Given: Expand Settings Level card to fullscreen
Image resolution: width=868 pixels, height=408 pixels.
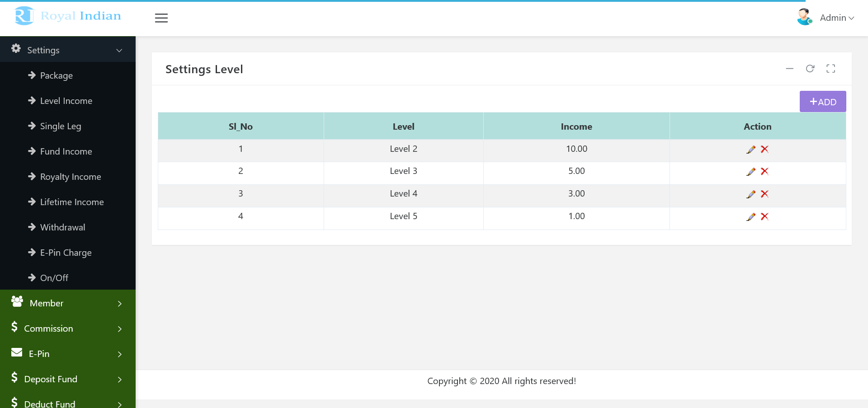Looking at the screenshot, I should coord(831,69).
